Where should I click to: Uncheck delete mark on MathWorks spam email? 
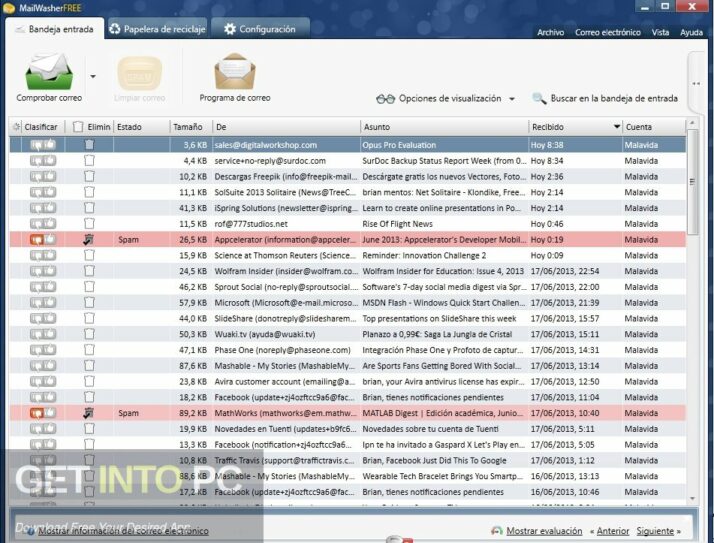point(89,413)
